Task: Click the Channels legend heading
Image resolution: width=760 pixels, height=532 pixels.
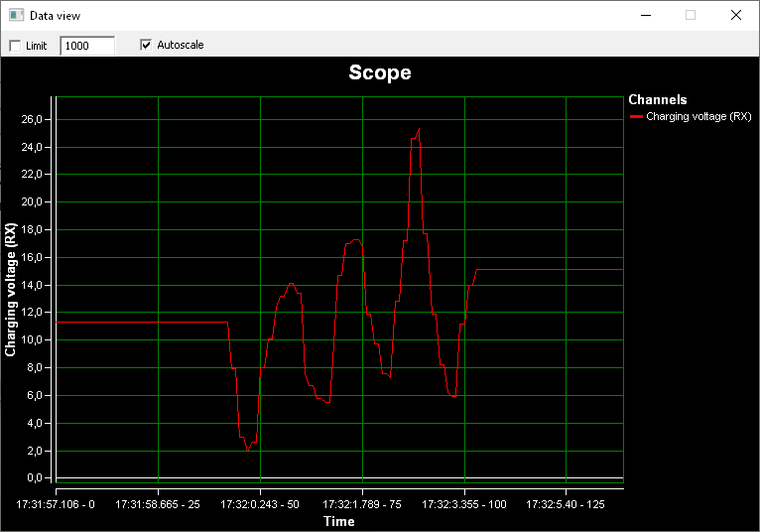Action: (658, 99)
